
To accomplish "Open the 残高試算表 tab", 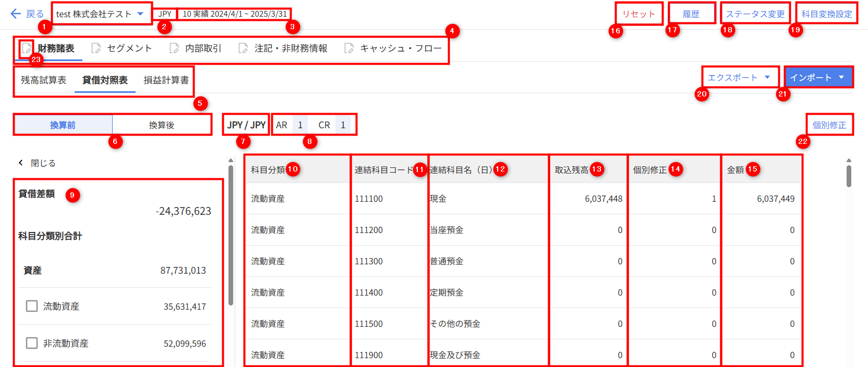I will (44, 80).
